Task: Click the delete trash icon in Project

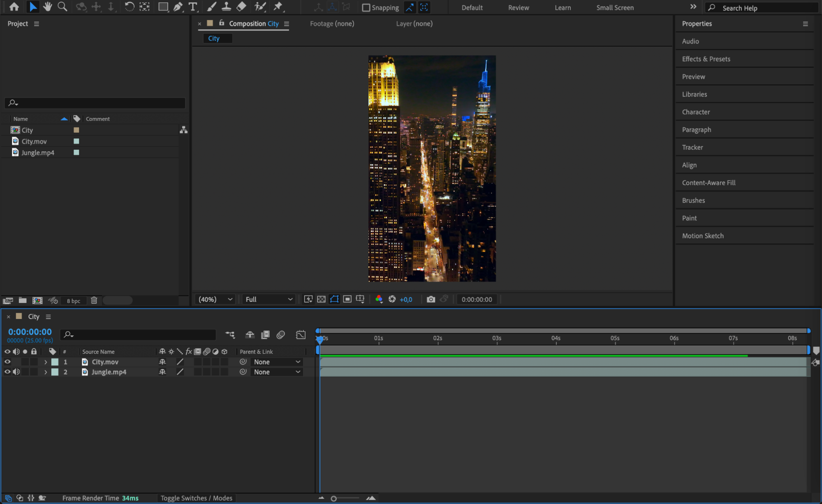Action: click(94, 301)
